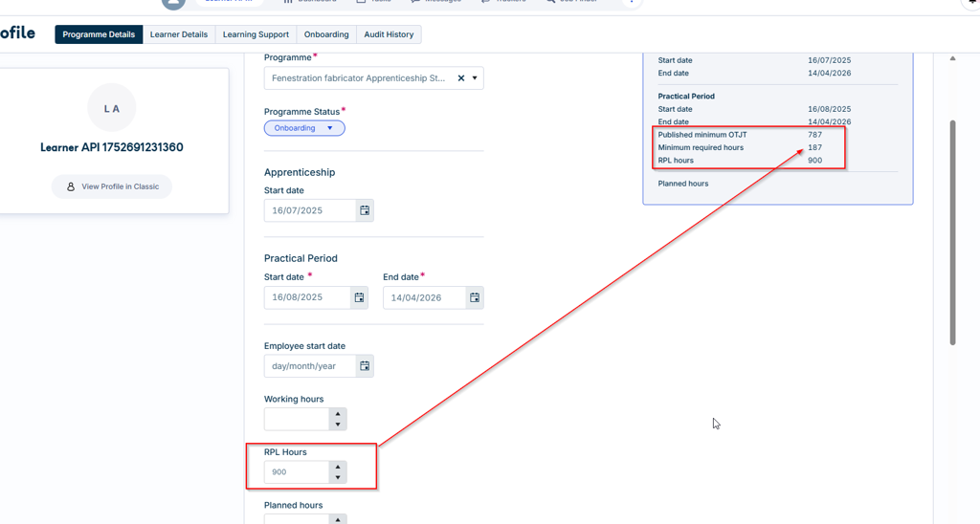Increase Working hours with up arrow

pos(338,413)
